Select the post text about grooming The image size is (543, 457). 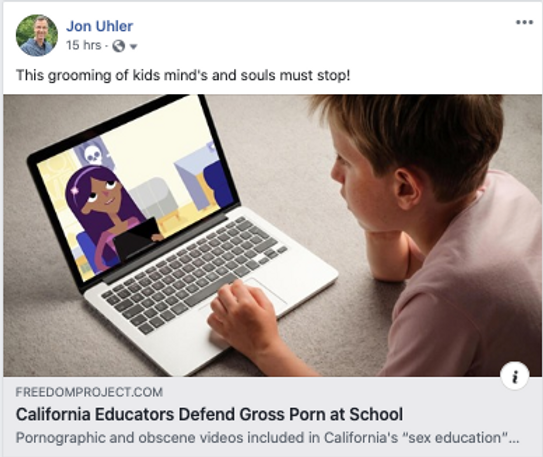[183, 75]
